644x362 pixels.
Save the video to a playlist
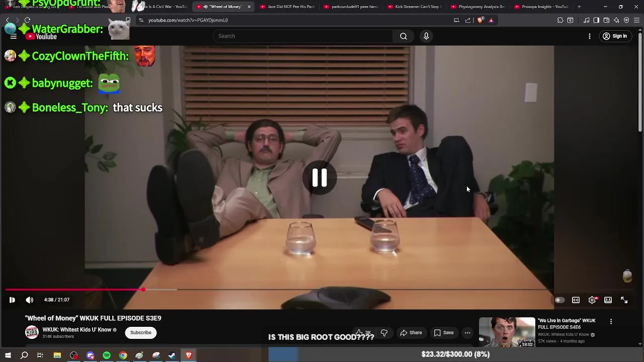[444, 333]
